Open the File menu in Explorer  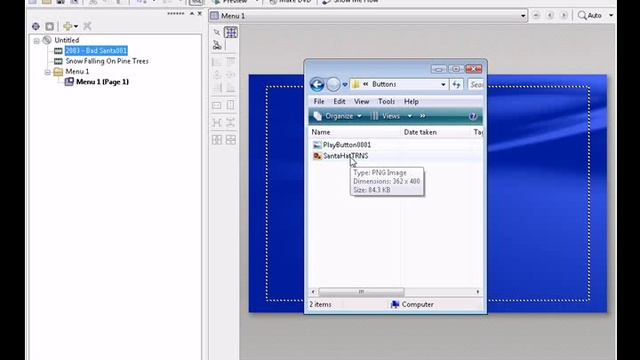pyautogui.click(x=319, y=101)
